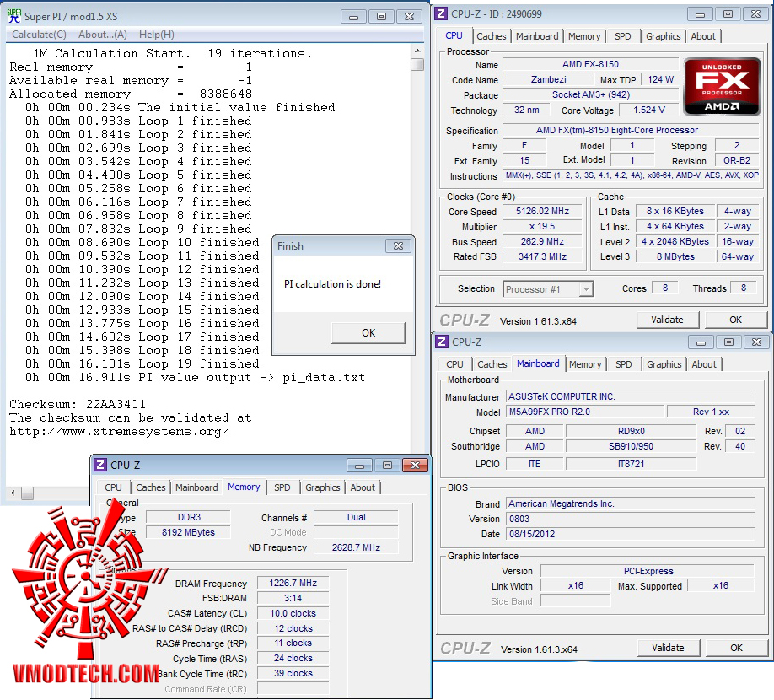Click the AMD FX-8150 name field
Image resolution: width=774 pixels, height=700 pixels.
click(x=590, y=64)
